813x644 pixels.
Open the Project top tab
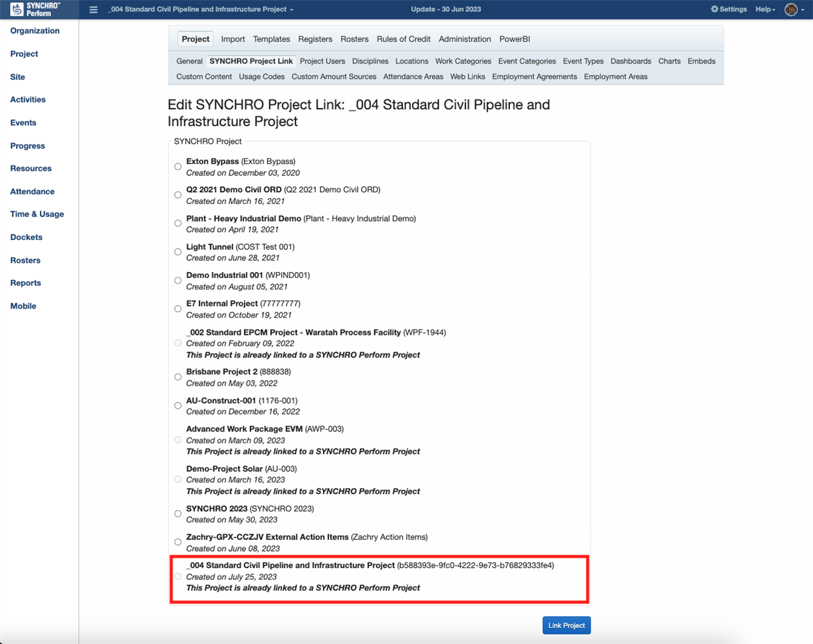point(196,39)
